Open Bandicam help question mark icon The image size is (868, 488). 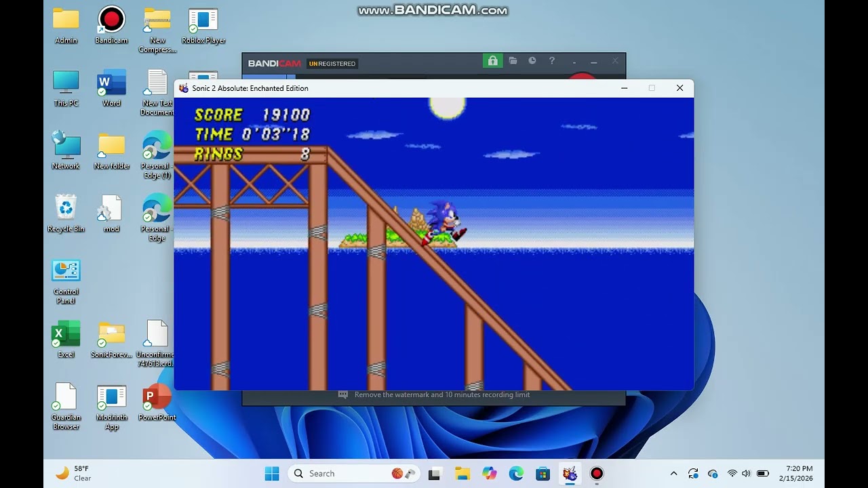click(551, 61)
